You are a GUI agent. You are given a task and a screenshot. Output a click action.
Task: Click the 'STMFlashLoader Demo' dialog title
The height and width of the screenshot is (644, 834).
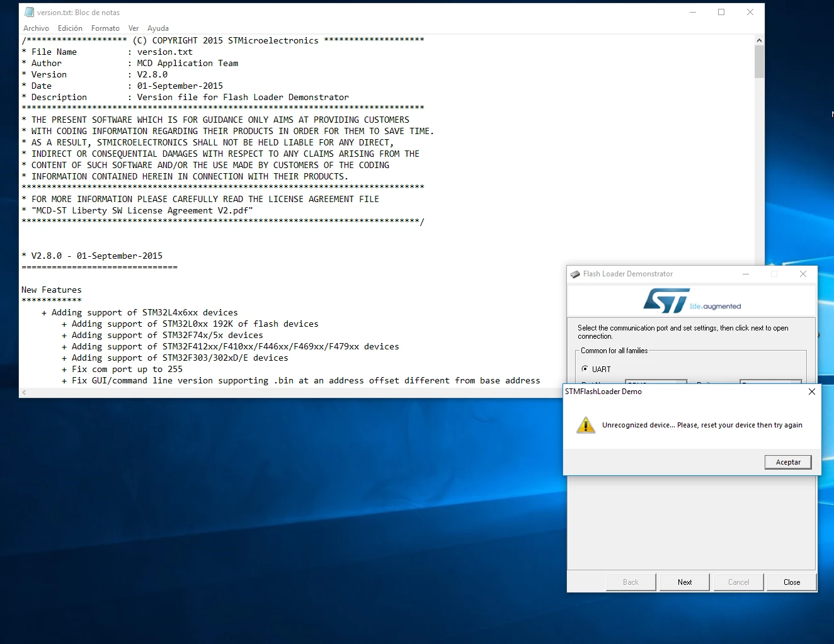pos(603,392)
